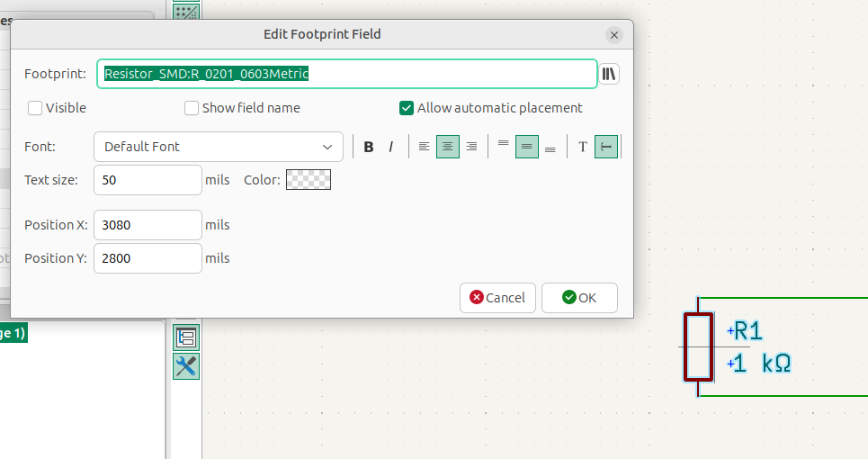Open footprint library browser icon
Viewport: 868px width, 459px height.
click(609, 74)
